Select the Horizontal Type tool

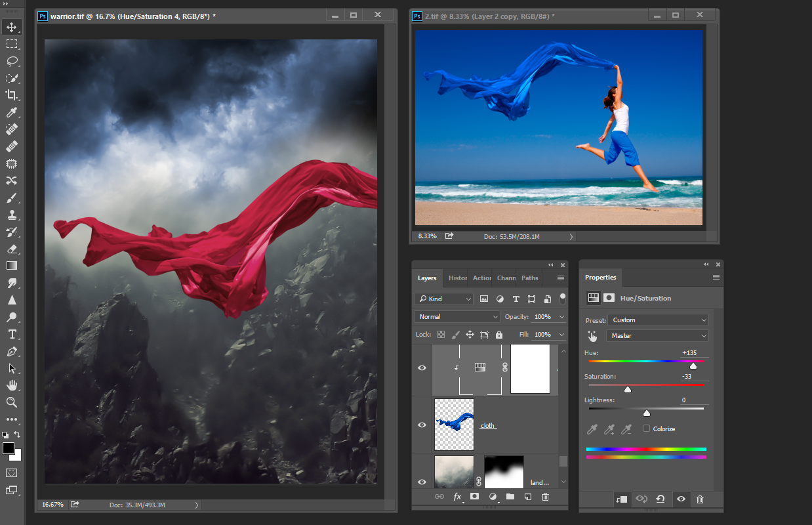[12, 334]
